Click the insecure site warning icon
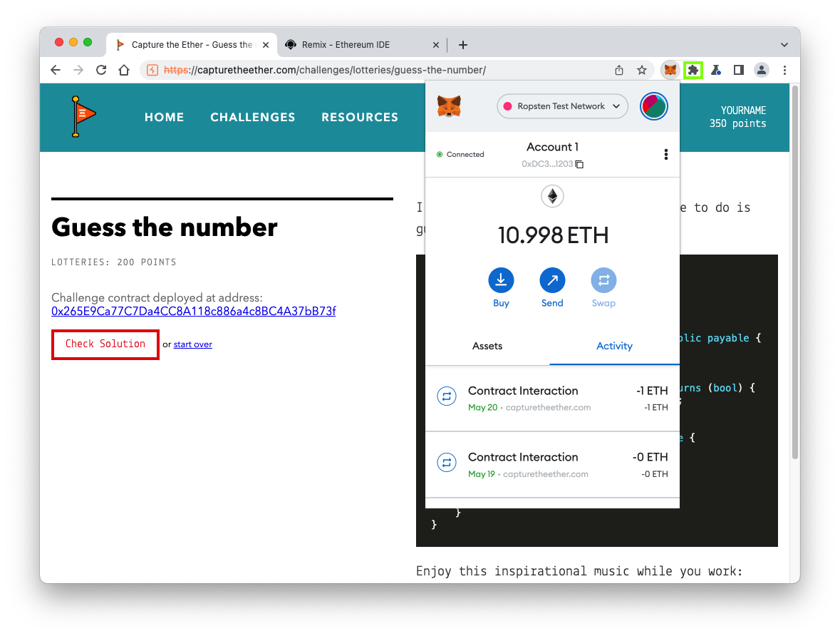 152,71
